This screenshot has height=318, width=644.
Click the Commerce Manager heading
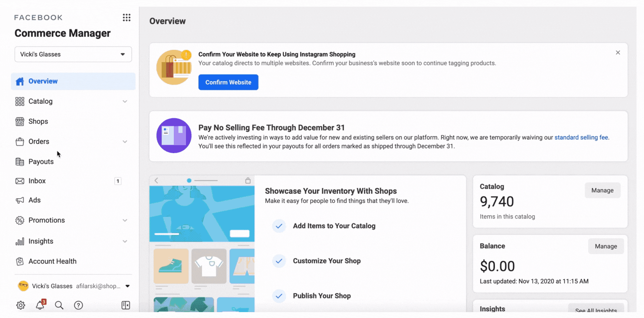63,33
